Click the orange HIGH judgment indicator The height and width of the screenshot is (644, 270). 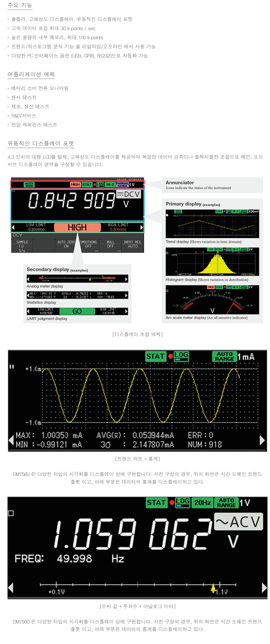pyautogui.click(x=77, y=228)
